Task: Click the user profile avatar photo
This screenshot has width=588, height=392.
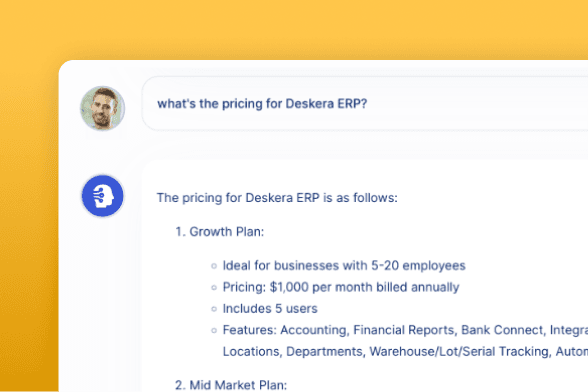Action: (x=102, y=108)
